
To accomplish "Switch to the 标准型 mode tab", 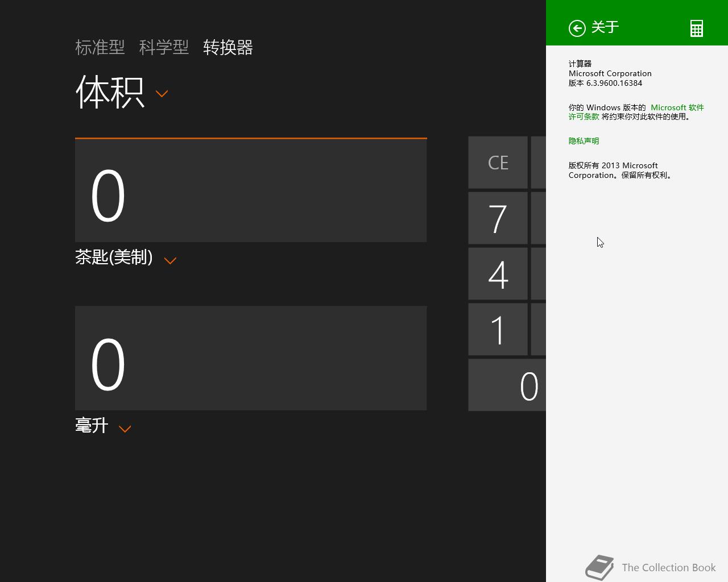I will coord(100,47).
